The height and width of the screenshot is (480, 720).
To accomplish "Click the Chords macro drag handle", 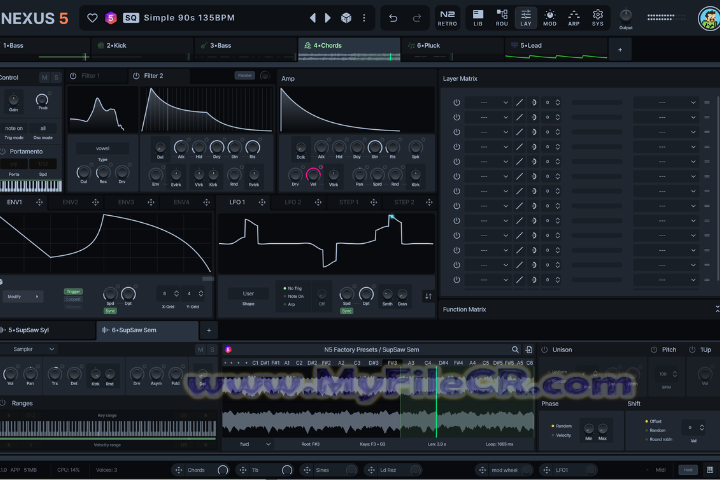I will click(178, 470).
